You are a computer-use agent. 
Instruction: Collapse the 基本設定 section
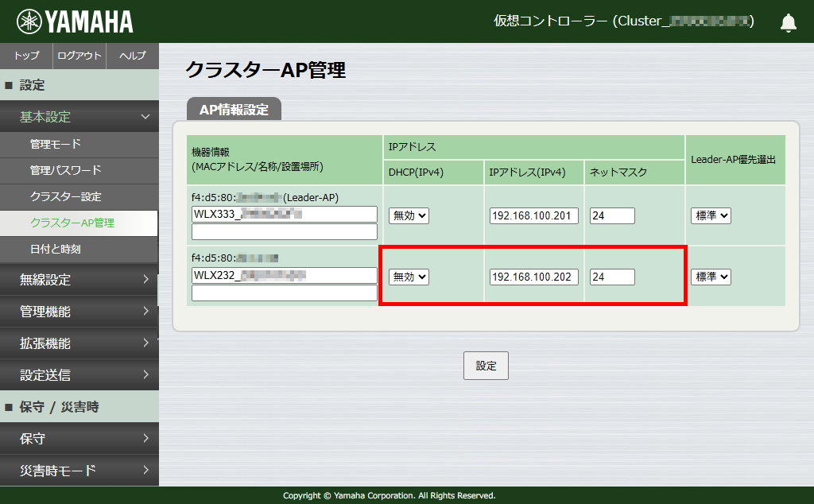coord(79,117)
